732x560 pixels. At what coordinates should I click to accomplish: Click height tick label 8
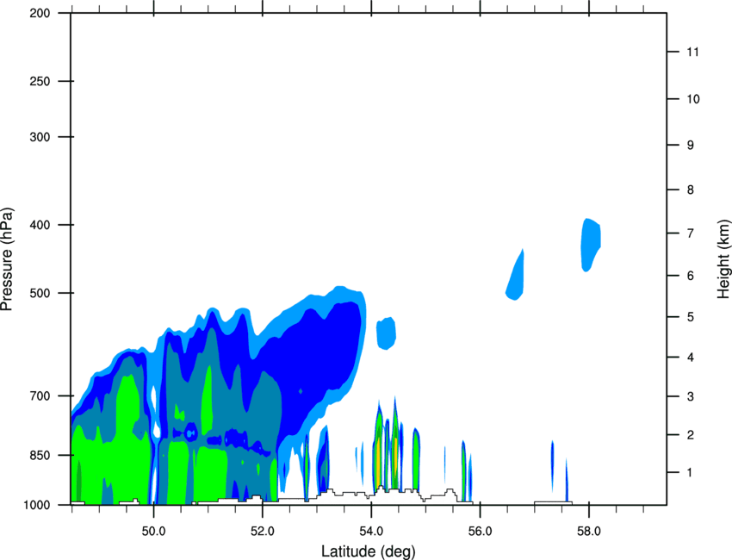691,190
